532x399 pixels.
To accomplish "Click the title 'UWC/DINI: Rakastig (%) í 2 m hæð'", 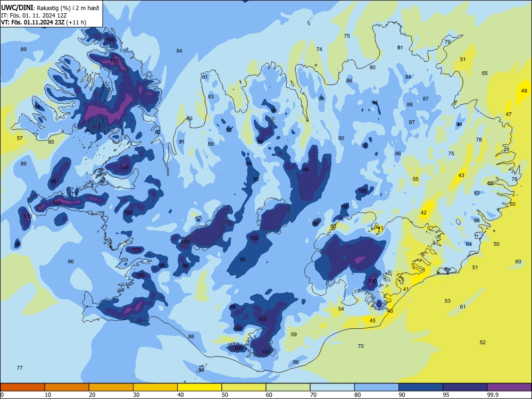I will (50, 7).
